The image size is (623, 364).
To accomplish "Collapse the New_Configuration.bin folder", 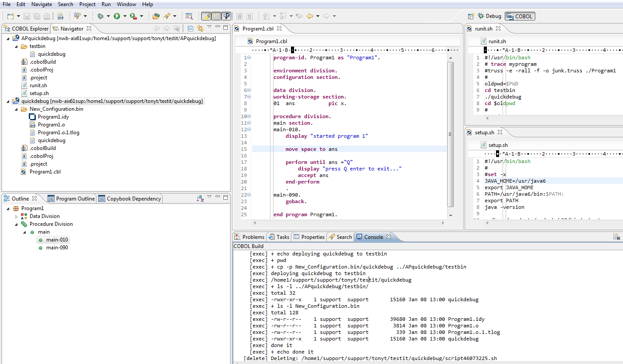I will point(17,109).
